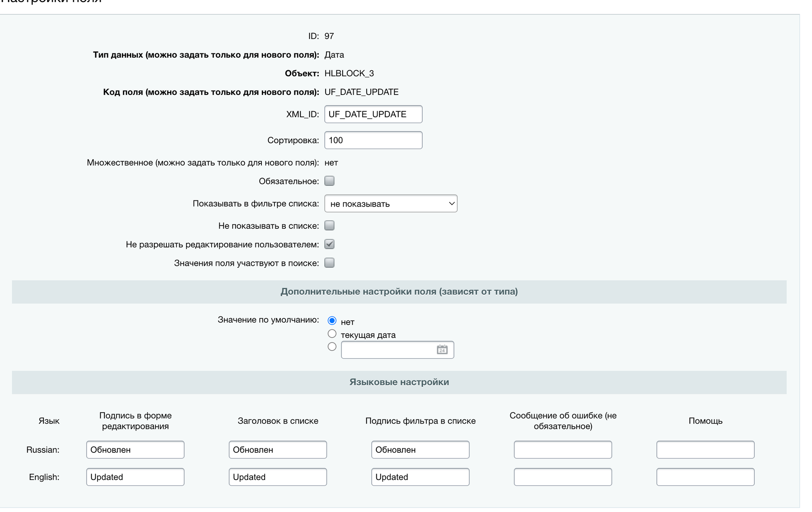812x512 pixels.
Task: Edit Russian edit-form label Обновлен
Action: 135,450
